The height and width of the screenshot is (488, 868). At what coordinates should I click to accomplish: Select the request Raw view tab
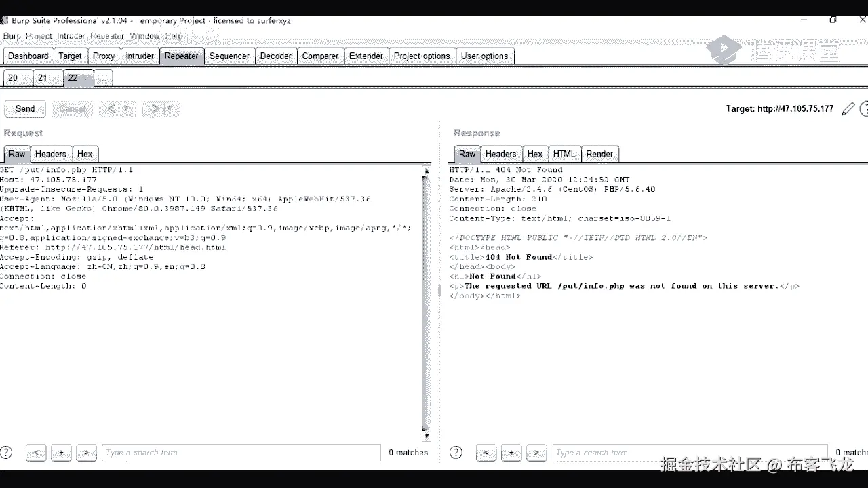[x=17, y=154]
